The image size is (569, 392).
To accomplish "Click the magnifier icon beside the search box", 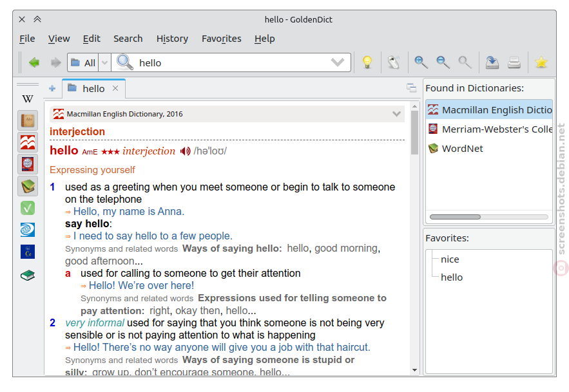I will 125,62.
